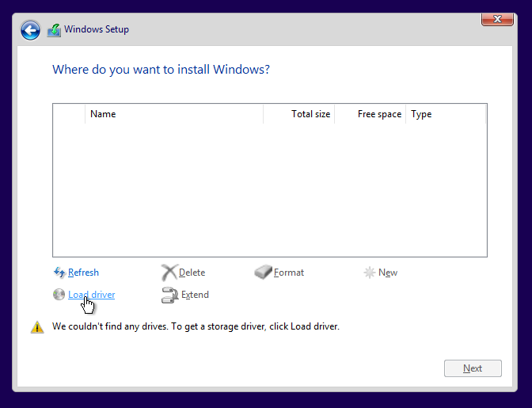Screen dimensions: 532x408
Task: Close the Windows Setup dialog
Action: click(x=497, y=19)
